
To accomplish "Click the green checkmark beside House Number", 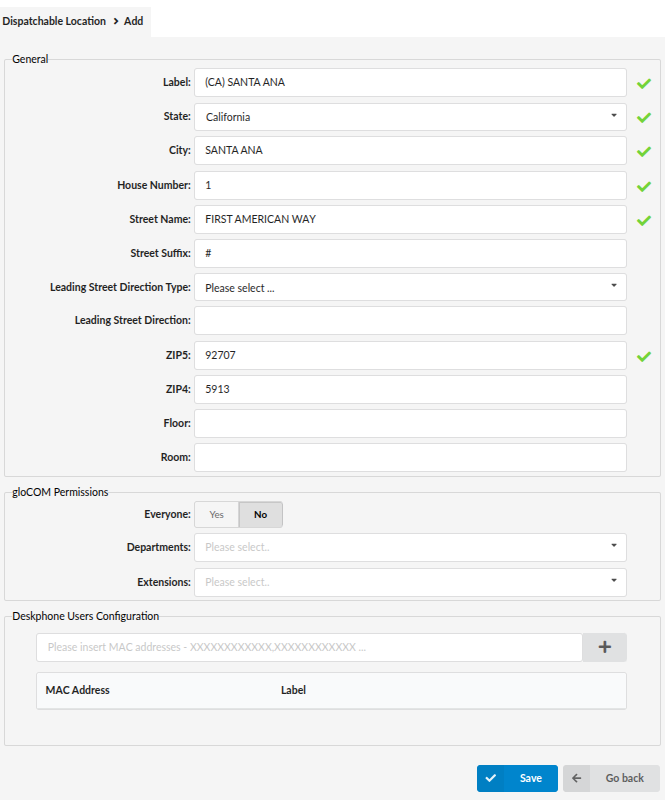I will coord(644,186).
